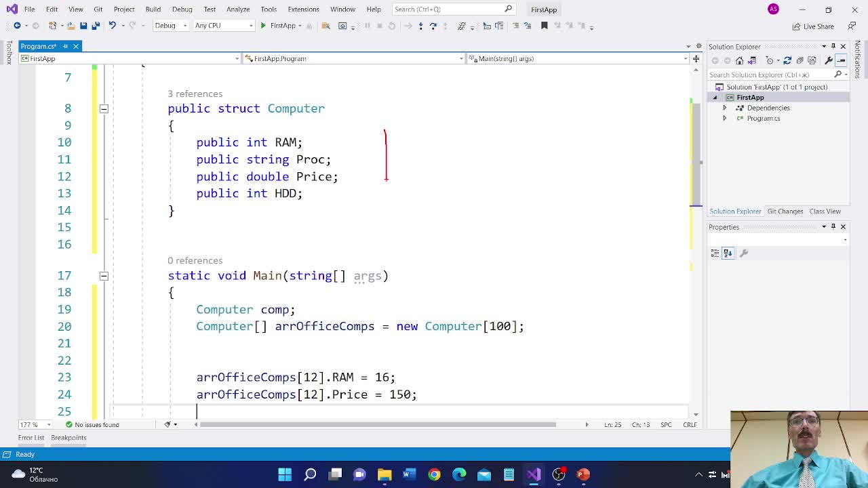Switch to the Class View tab
Viewport: 868px width, 488px height.
tap(825, 211)
